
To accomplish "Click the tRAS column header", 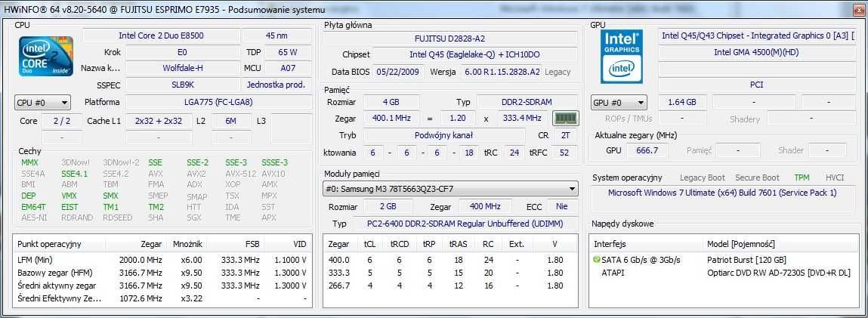I will tap(458, 244).
